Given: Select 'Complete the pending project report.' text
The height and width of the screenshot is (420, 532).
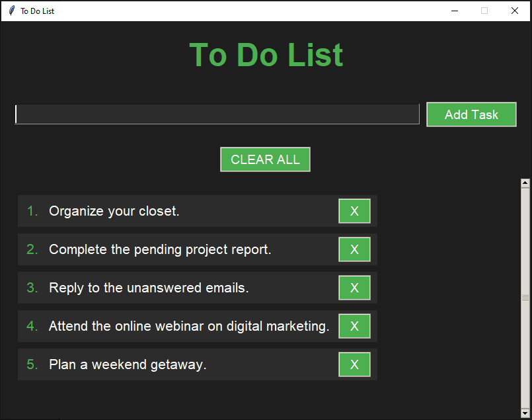Looking at the screenshot, I should click(x=160, y=249).
